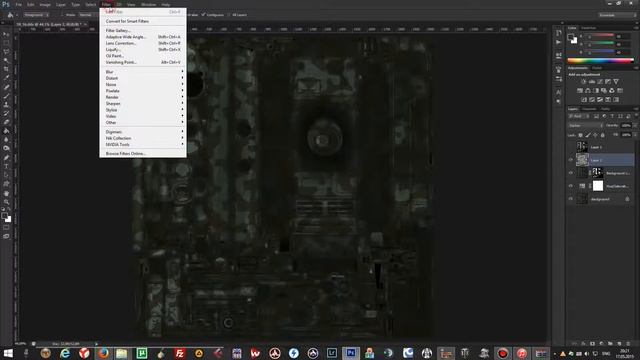Select the Hand tool

pyautogui.click(x=6, y=193)
